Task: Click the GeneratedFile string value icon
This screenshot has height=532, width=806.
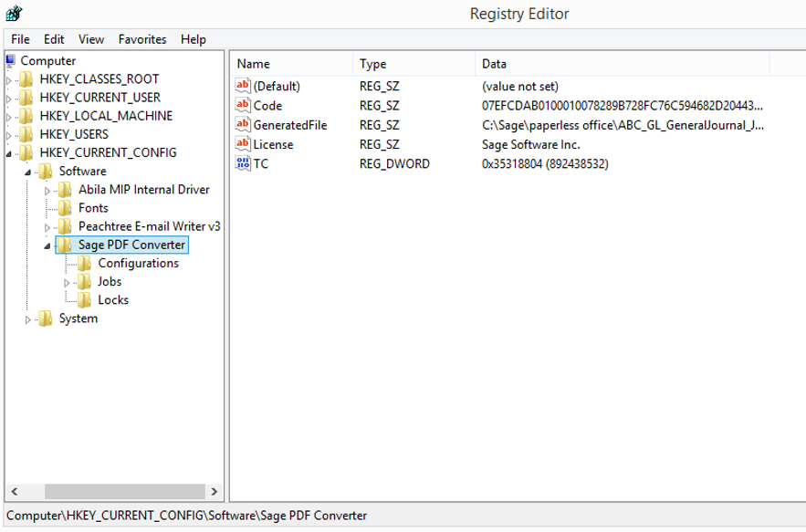Action: click(x=243, y=125)
